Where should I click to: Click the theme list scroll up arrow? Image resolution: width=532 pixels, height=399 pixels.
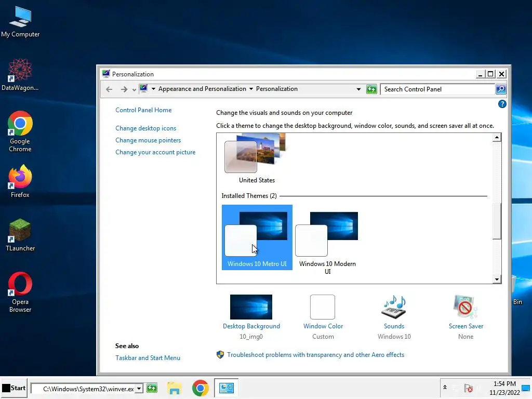click(497, 137)
